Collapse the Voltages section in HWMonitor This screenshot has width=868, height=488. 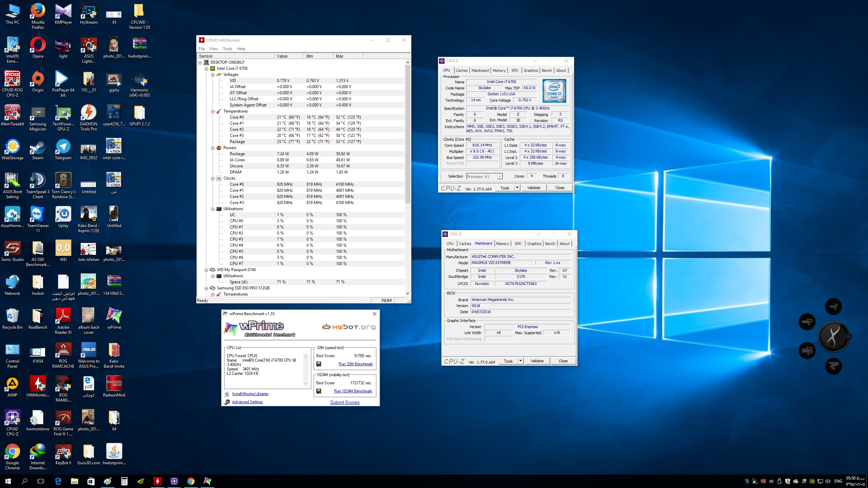click(x=213, y=75)
